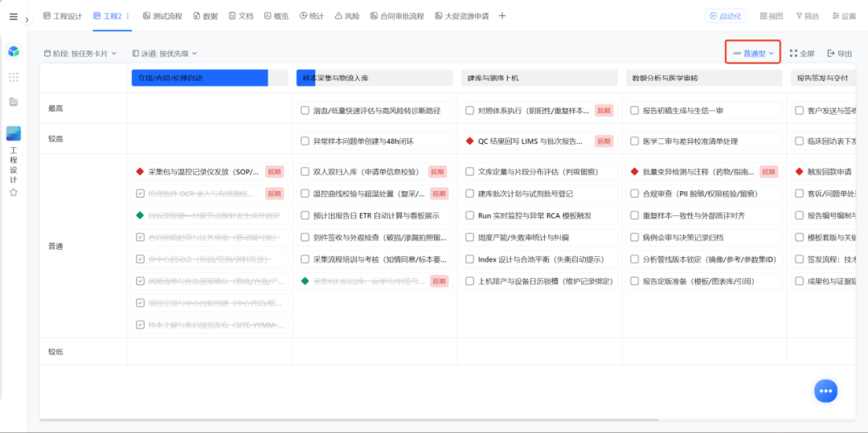The height and width of the screenshot is (433, 868).
Task: Open the 病例会审与决策记录归档 task
Action: tap(706, 237)
